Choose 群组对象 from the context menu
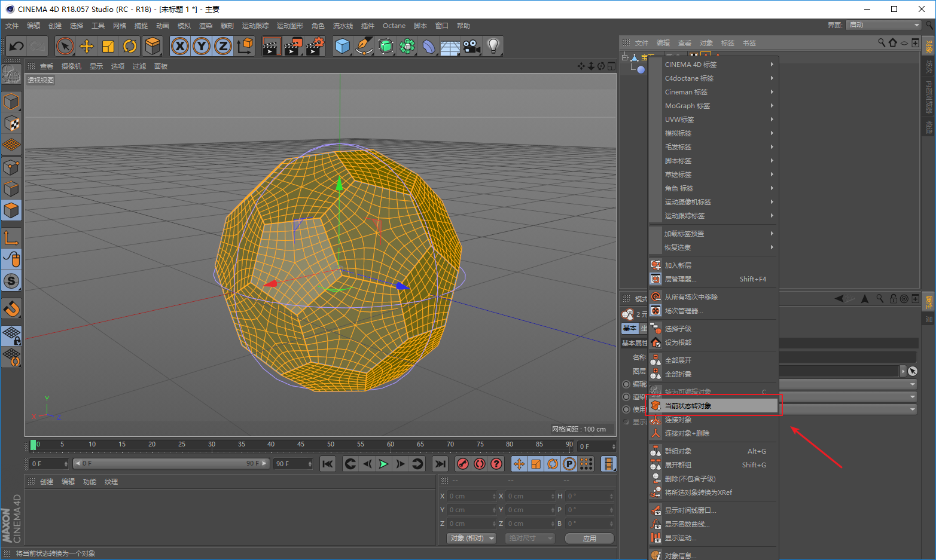936x560 pixels. 713,451
